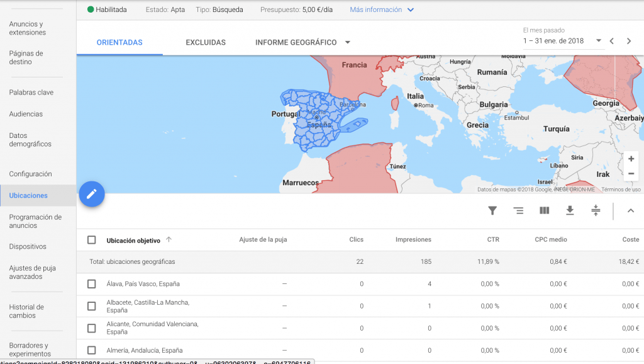This screenshot has height=364, width=644.
Task: Open Historial de cambios in sidebar
Action: pos(26,311)
